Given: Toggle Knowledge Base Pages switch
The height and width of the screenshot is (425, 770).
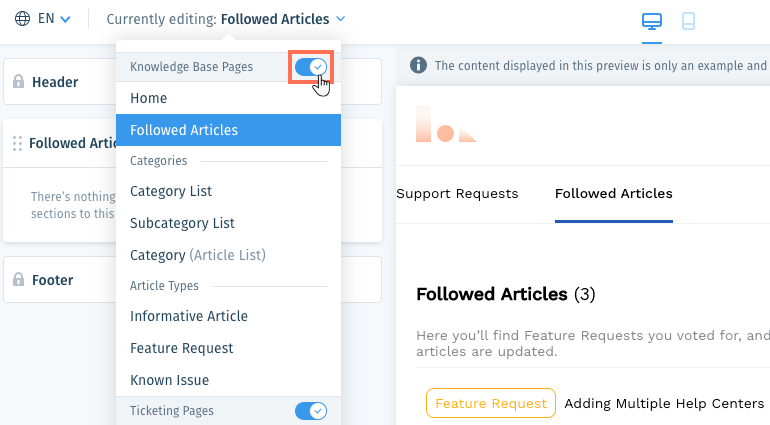Looking at the screenshot, I should 311,66.
